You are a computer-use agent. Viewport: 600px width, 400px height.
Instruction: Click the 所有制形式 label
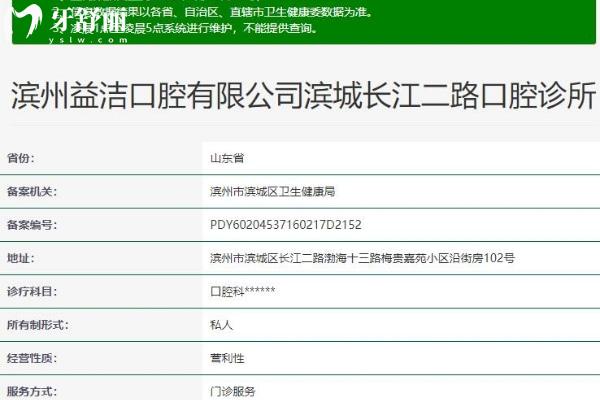click(x=38, y=325)
